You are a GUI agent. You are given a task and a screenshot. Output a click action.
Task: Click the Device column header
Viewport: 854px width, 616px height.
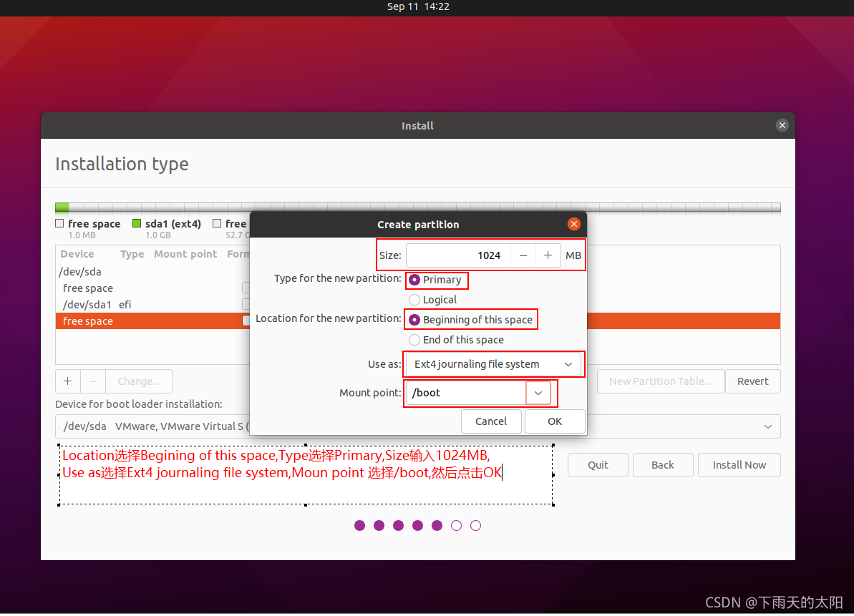coord(77,254)
